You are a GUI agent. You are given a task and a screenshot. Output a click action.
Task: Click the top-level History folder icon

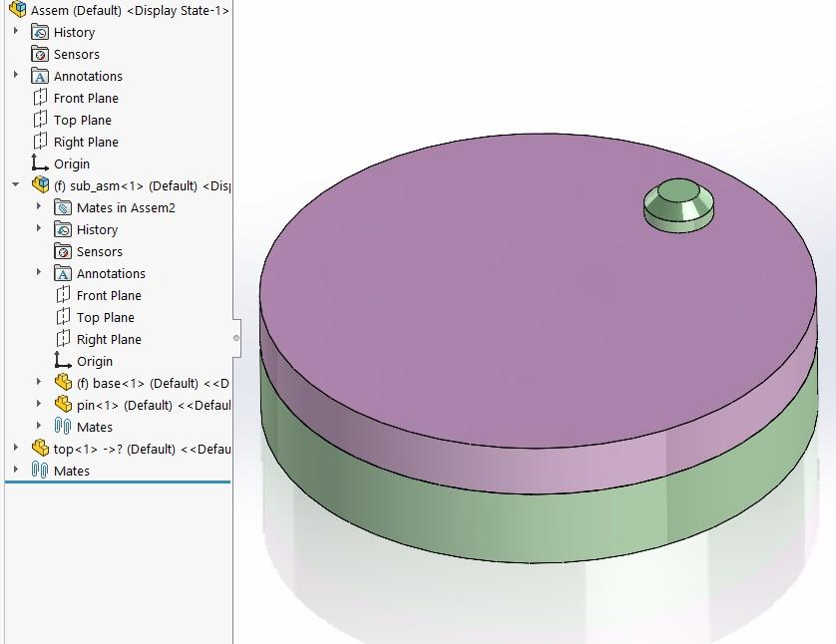(x=40, y=33)
